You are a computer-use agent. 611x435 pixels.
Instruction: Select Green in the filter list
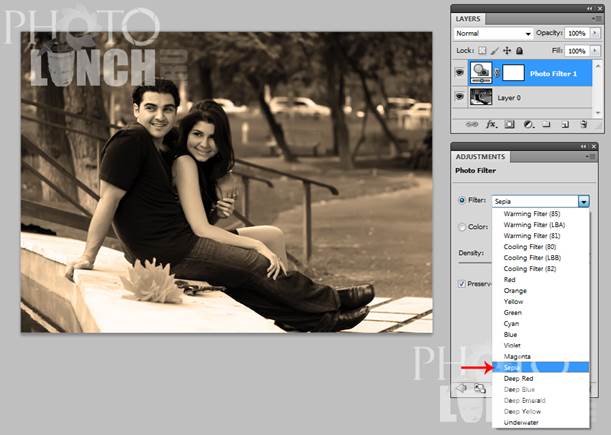(540, 313)
